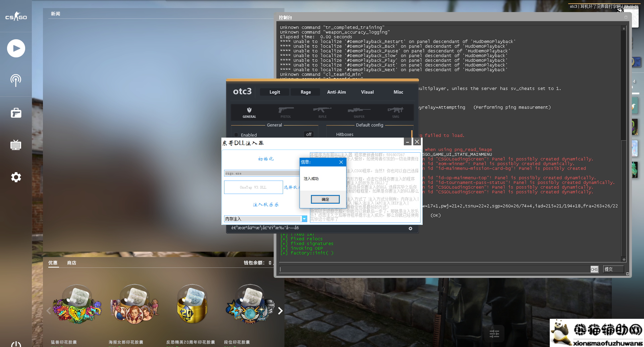Select the Pistol weapon category icon
Screen dimensions: 644x347
pos(286,112)
